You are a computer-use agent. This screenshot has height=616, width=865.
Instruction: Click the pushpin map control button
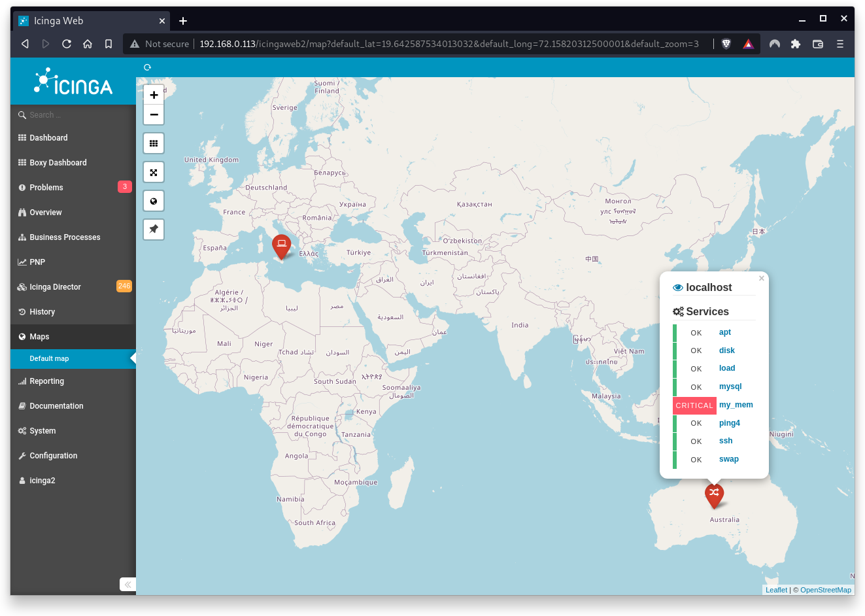pos(154,230)
